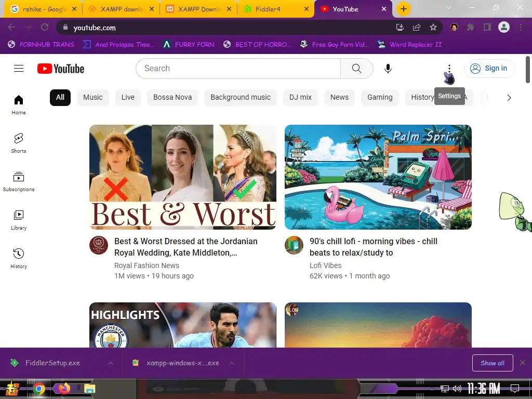
Task: Select the Background music filter chip
Action: coord(241,97)
